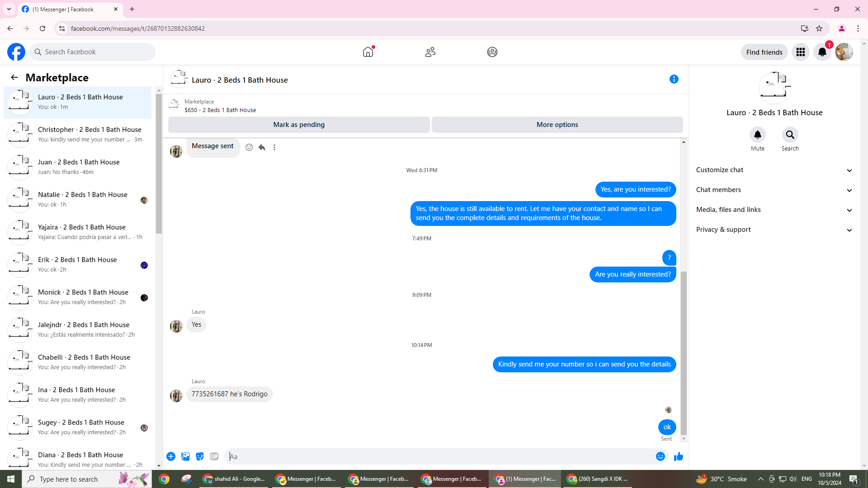The height and width of the screenshot is (488, 868).
Task: Click the GIF picker icon
Action: click(214, 456)
